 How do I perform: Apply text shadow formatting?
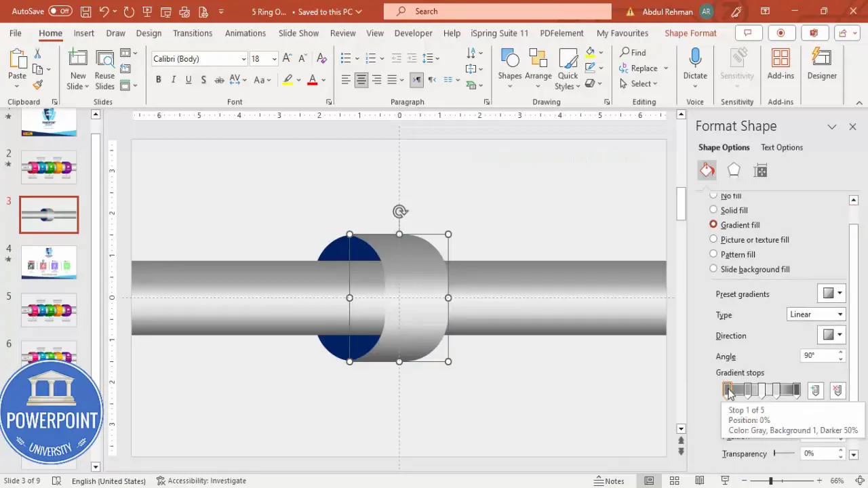click(203, 80)
